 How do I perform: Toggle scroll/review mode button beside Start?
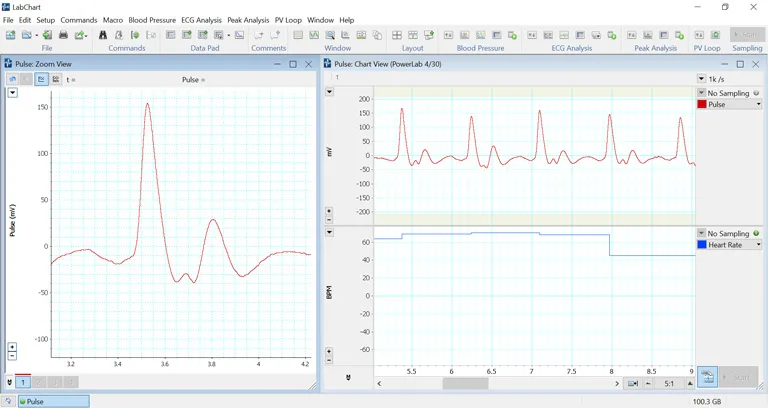[707, 376]
